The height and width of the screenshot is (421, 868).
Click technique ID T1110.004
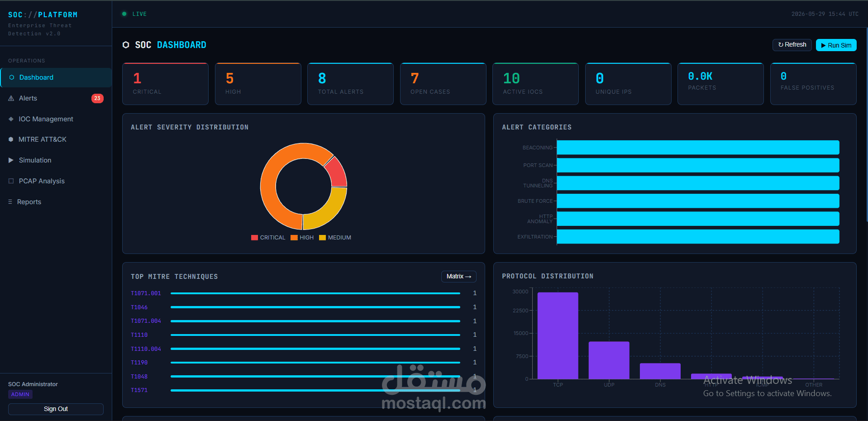146,349
